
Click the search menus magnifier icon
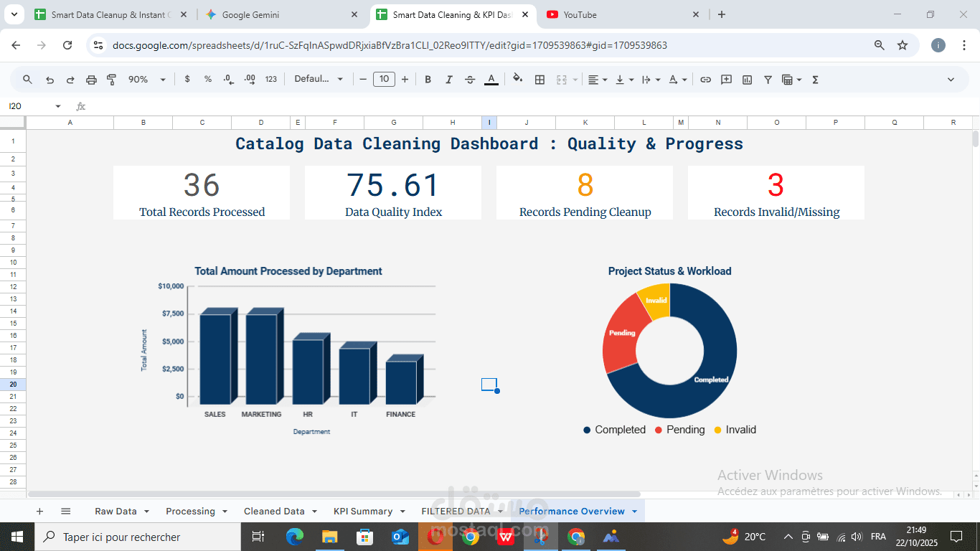click(x=27, y=80)
